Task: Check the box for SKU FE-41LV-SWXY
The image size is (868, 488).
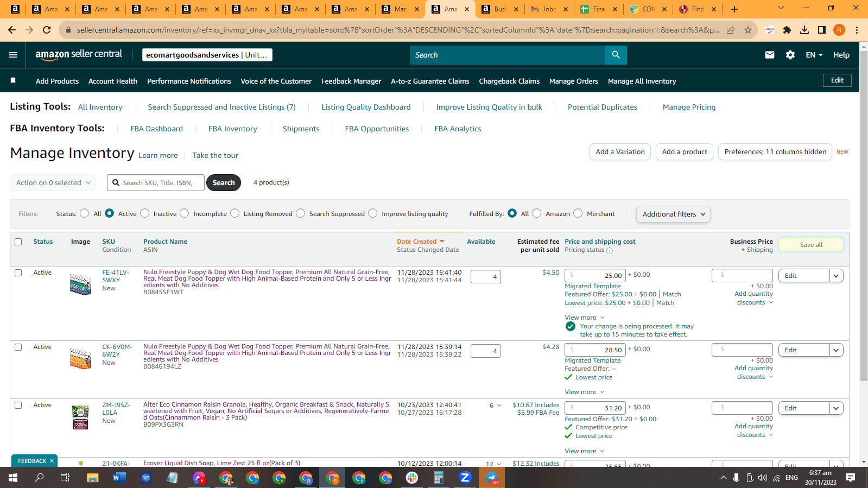Action: click(x=18, y=272)
